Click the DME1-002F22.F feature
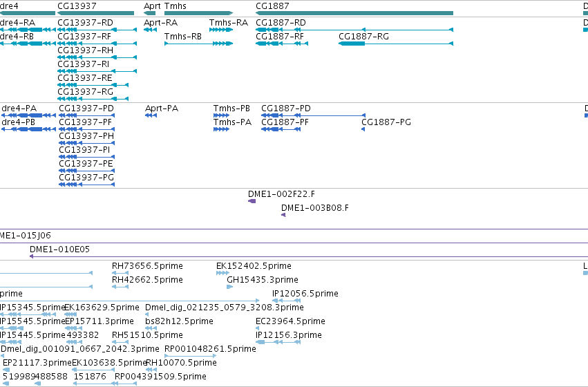Viewport: 588px width, 387px height. (252, 201)
